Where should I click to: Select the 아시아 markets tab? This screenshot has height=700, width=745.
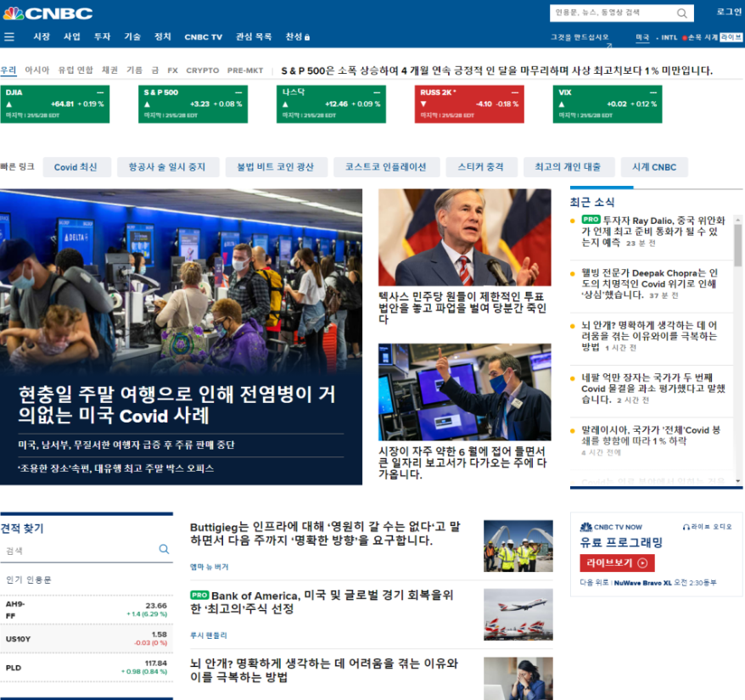point(37,70)
